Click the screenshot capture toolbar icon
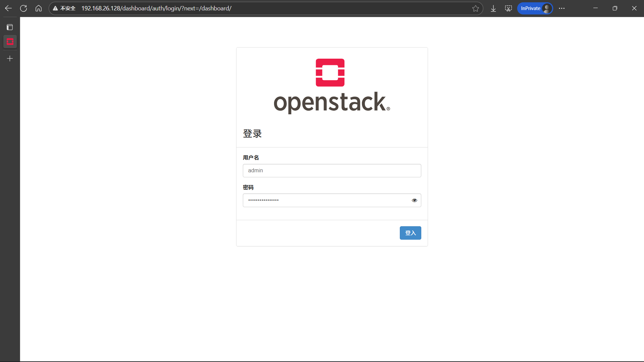 (x=508, y=8)
